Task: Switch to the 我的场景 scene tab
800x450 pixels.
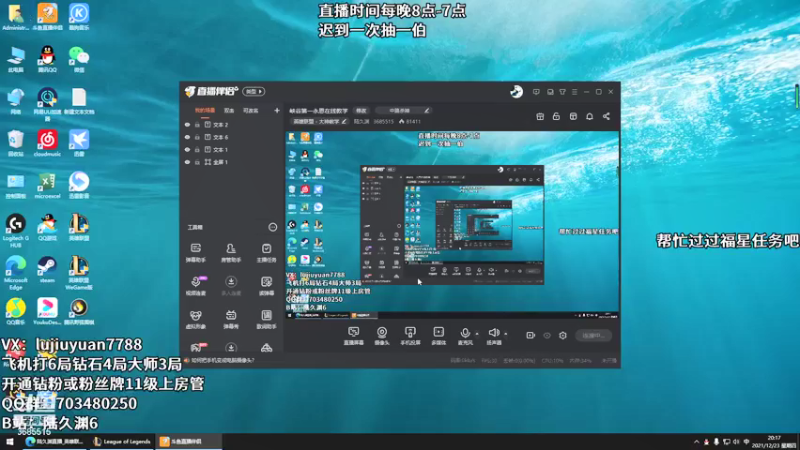Action: coord(205,110)
